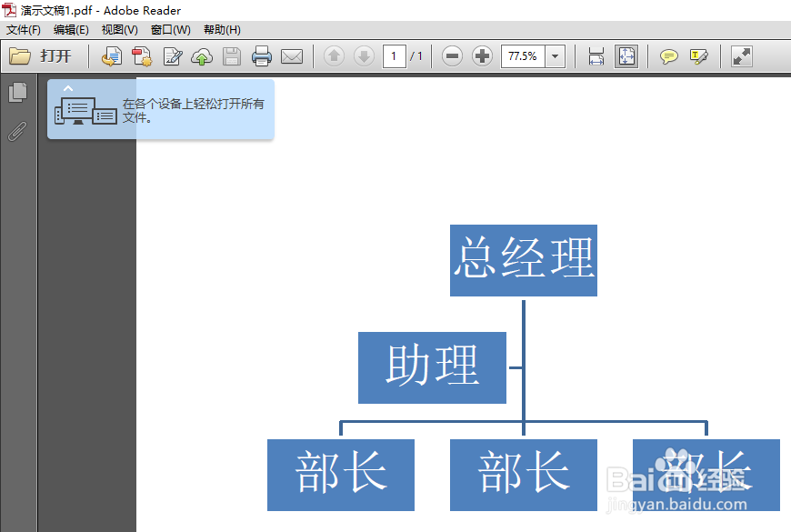
Task: Open the 帮助 menu
Action: point(221,29)
